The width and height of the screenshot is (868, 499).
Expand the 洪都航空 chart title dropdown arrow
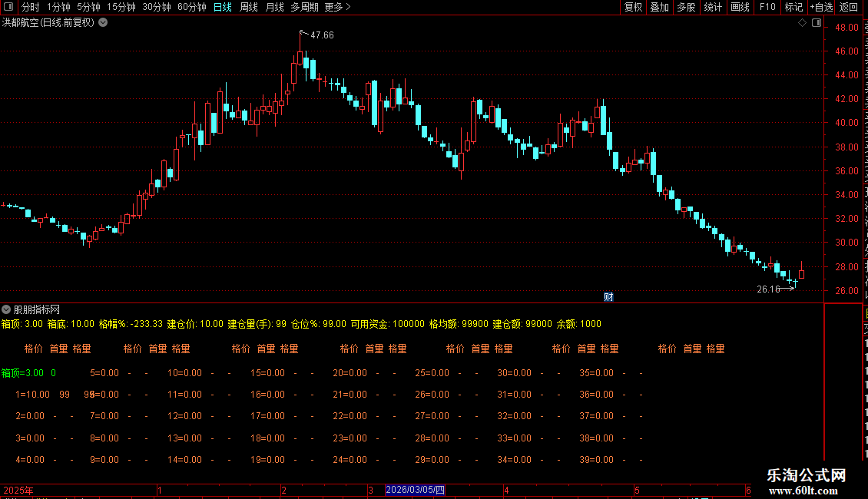[x=103, y=23]
